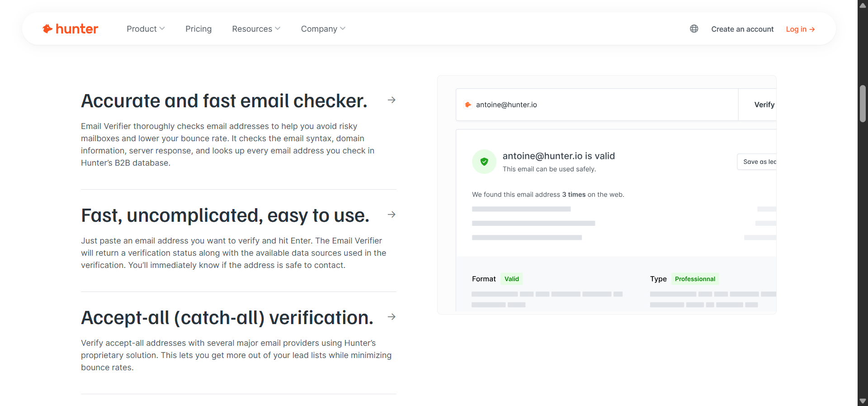
Task: Click the 'Type' label
Action: coord(658,279)
